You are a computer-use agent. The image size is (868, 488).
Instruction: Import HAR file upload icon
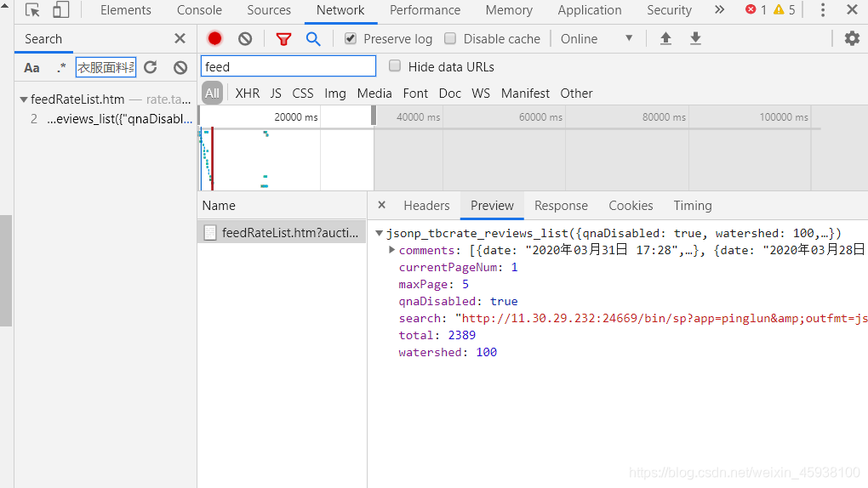tap(666, 38)
